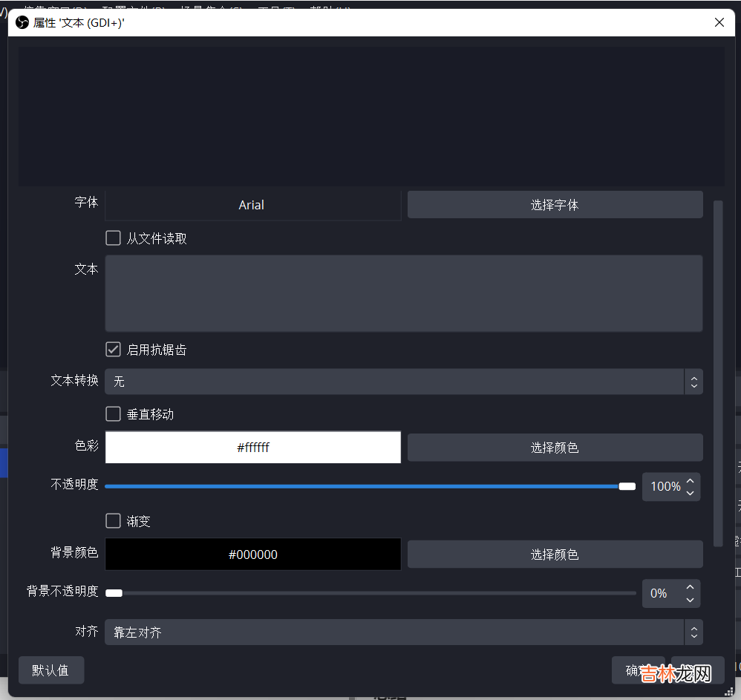Toggle the 垂直移动 checkbox
Screen dimensions: 741x700
tap(114, 413)
